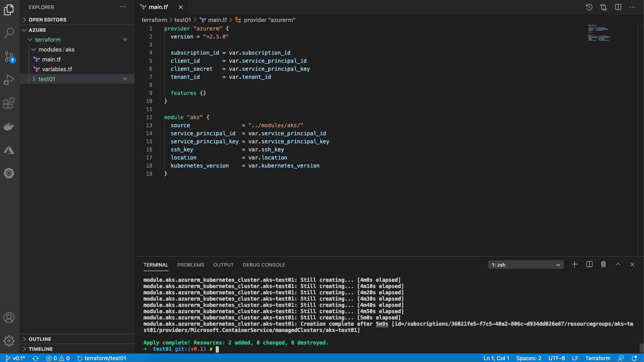
Task: Open the terminal selector dropdown '1: zsh'
Action: tap(526, 265)
